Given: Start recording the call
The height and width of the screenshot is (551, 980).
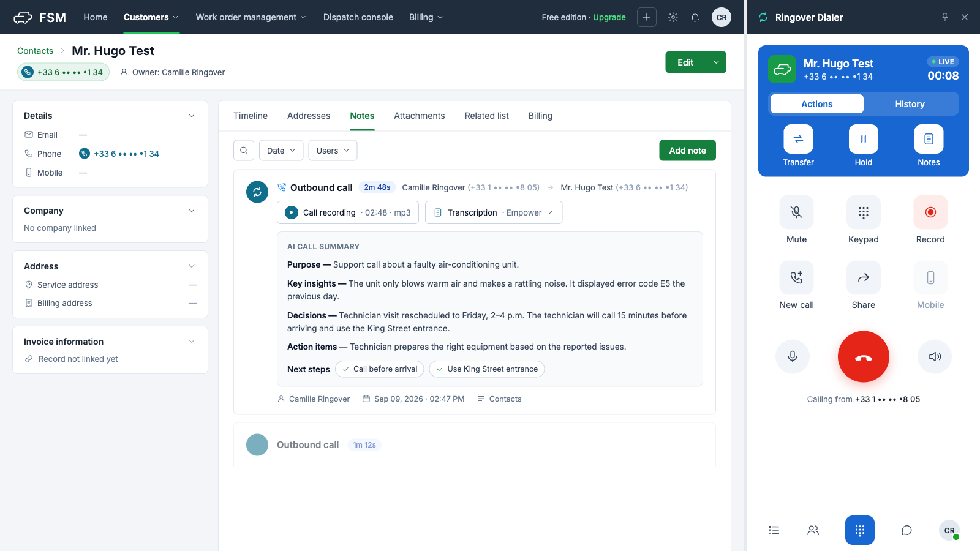Looking at the screenshot, I should coord(930,212).
